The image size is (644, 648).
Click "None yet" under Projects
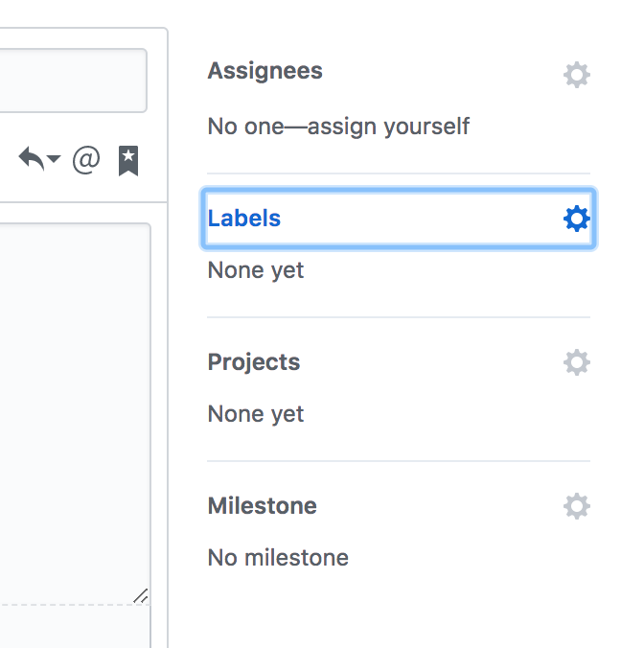[256, 414]
